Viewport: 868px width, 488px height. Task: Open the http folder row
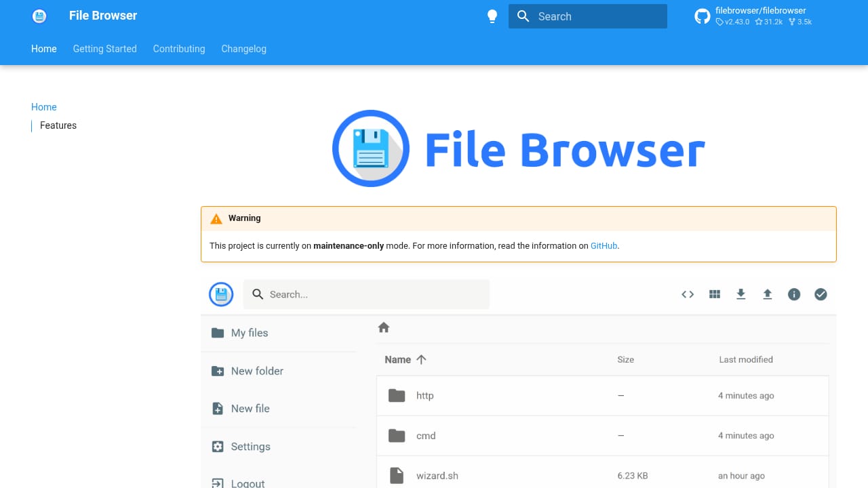pyautogui.click(x=603, y=396)
